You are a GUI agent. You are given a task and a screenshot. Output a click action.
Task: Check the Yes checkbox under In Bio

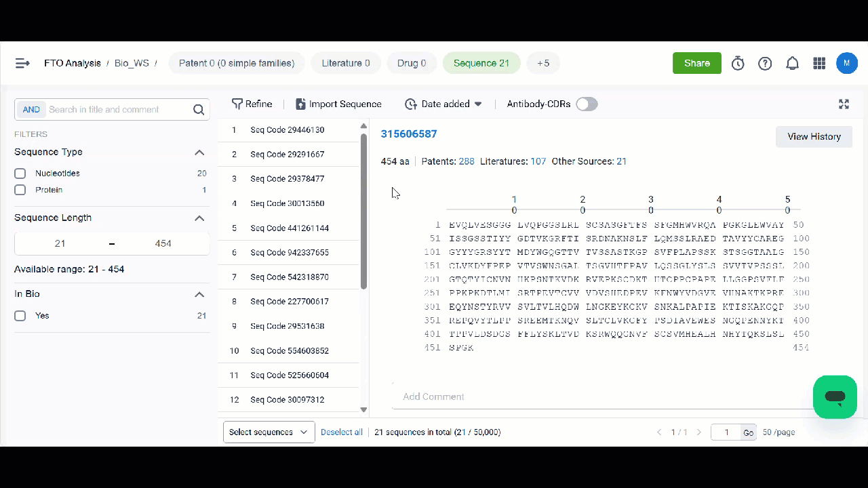20,315
